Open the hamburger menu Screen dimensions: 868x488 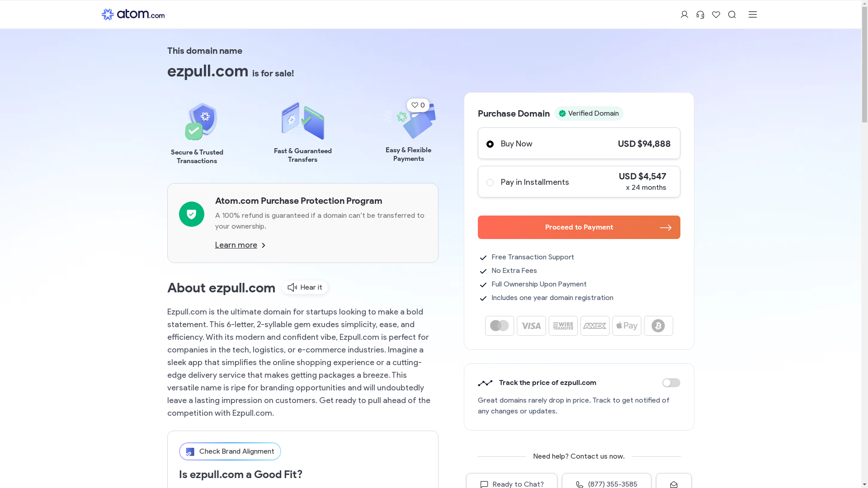coord(752,14)
